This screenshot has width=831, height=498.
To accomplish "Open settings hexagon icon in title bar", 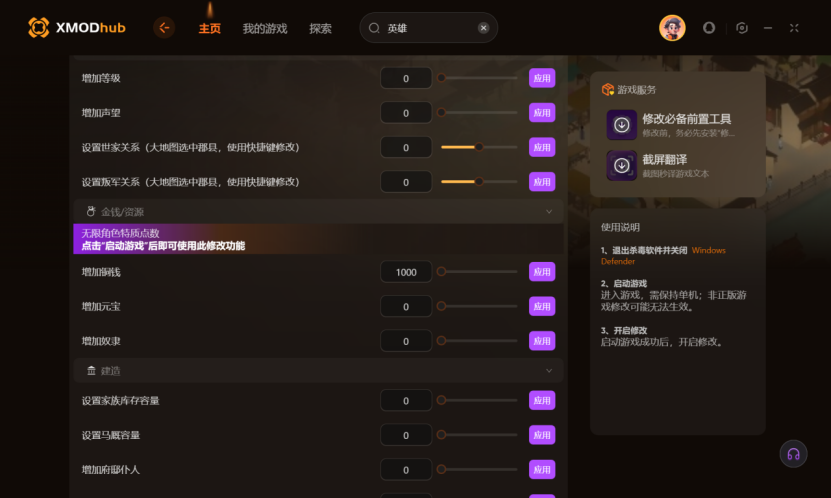I will [x=741, y=28].
